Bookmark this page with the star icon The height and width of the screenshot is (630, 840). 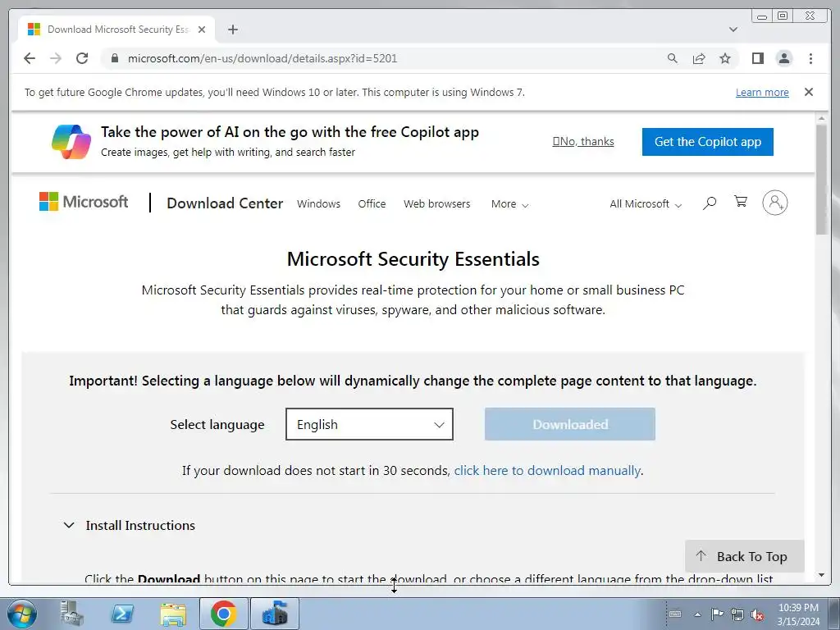click(725, 58)
